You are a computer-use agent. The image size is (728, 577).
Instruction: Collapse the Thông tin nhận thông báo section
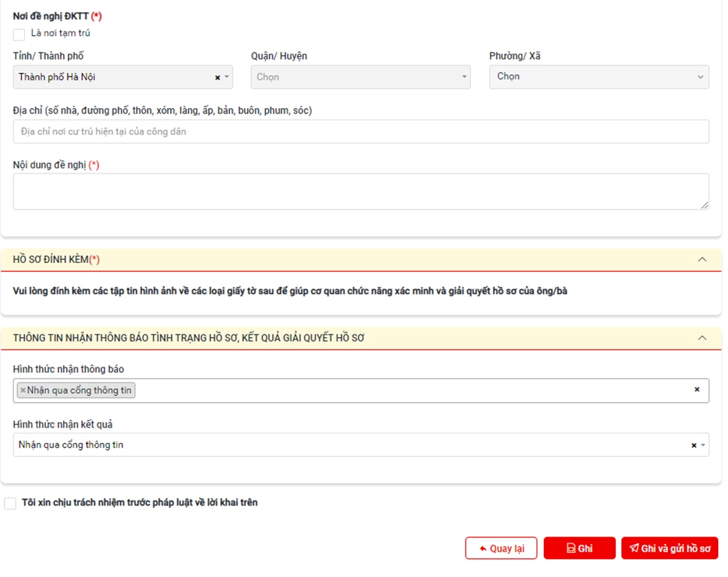coord(702,338)
